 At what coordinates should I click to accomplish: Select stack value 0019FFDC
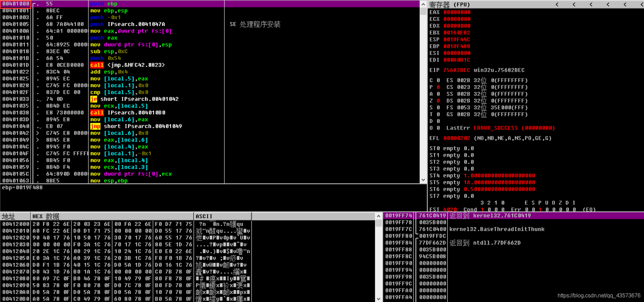point(433,236)
